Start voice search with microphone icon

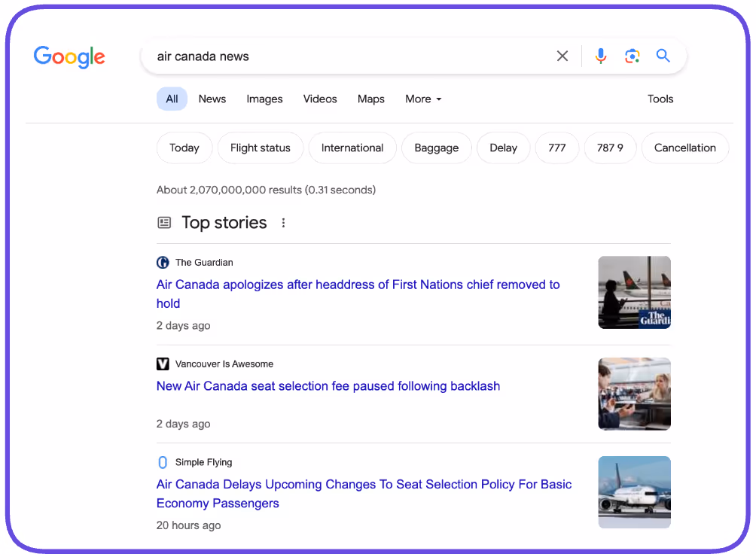(601, 56)
